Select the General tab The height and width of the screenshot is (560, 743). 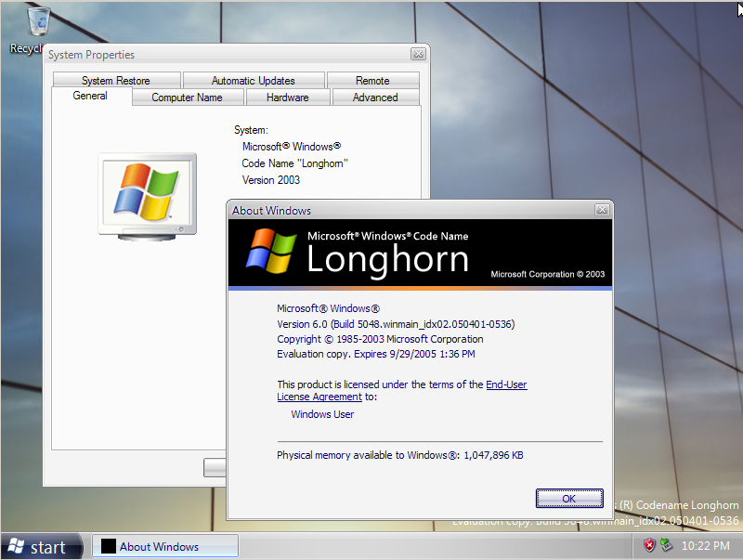[x=89, y=96]
